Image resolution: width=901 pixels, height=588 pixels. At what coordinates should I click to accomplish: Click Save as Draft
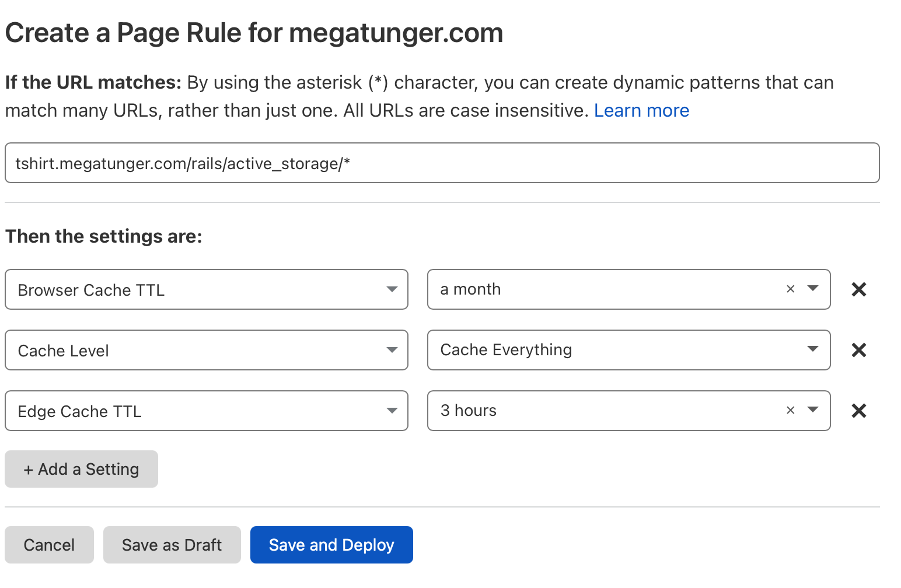(172, 545)
